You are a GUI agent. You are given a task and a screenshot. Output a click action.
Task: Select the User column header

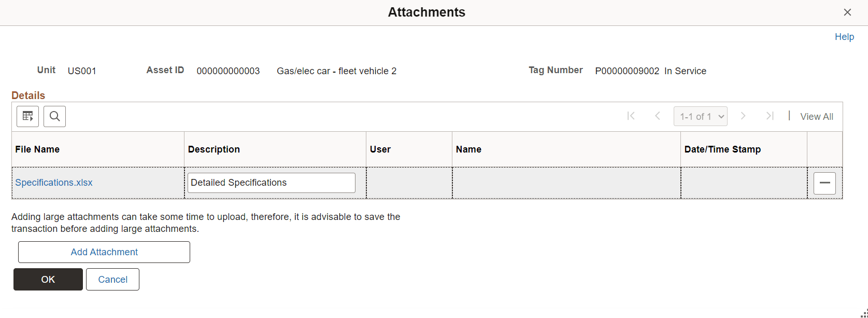pos(381,149)
